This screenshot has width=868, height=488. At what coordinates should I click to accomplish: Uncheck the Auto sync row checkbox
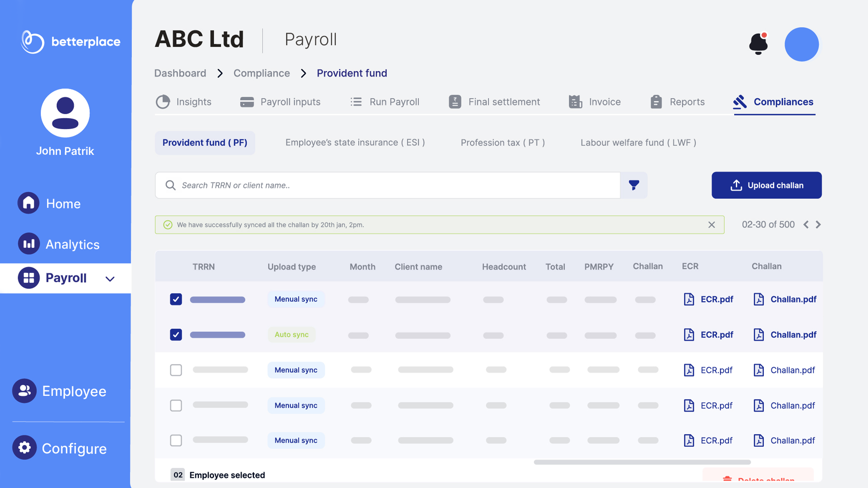[176, 335]
